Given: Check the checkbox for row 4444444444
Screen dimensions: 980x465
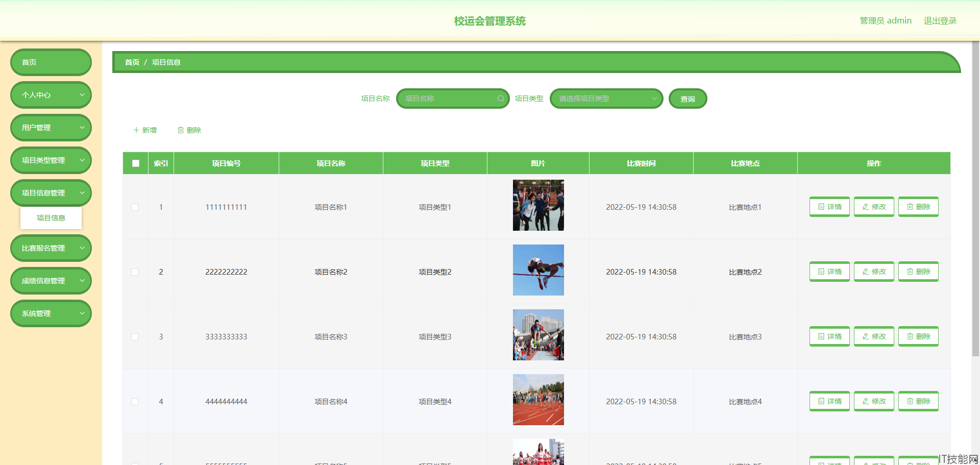Looking at the screenshot, I should pos(135,402).
